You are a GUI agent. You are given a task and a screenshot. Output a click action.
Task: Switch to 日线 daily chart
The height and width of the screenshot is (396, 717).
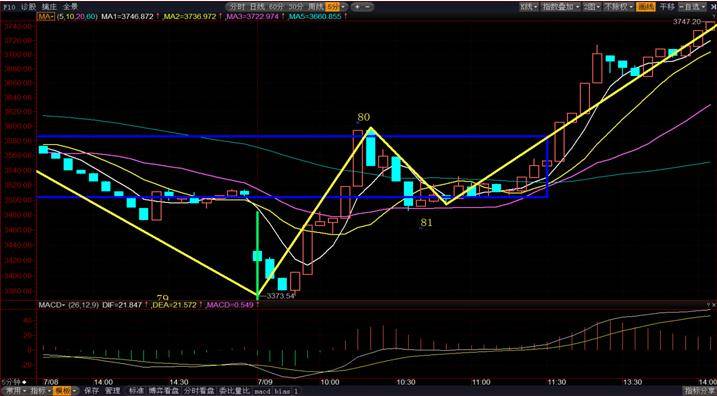tap(258, 7)
